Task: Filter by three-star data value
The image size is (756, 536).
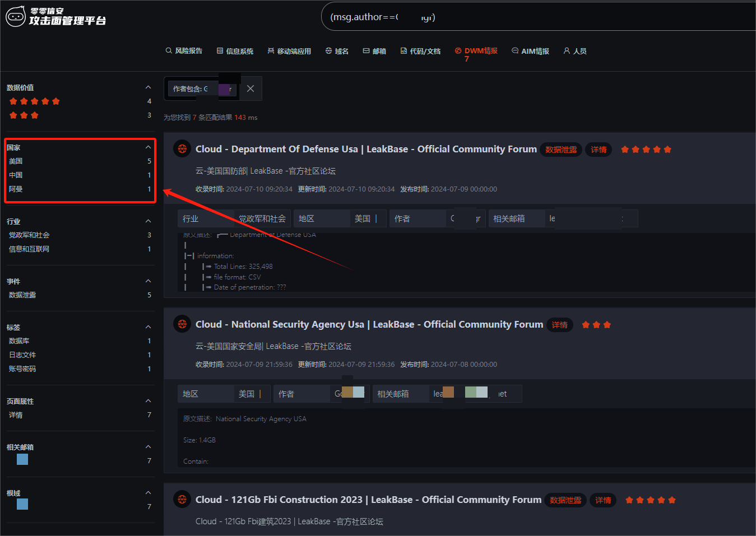Action: 24,115
